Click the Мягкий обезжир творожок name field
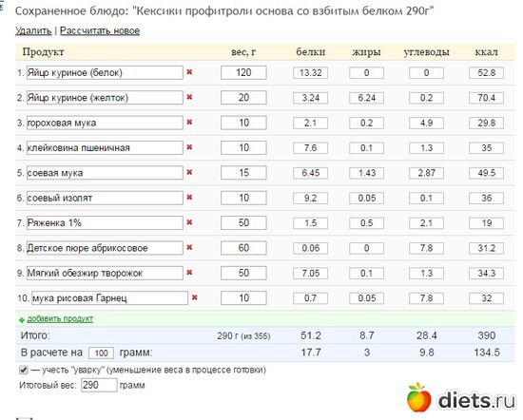Screen dimensions: 523x420 point(105,273)
